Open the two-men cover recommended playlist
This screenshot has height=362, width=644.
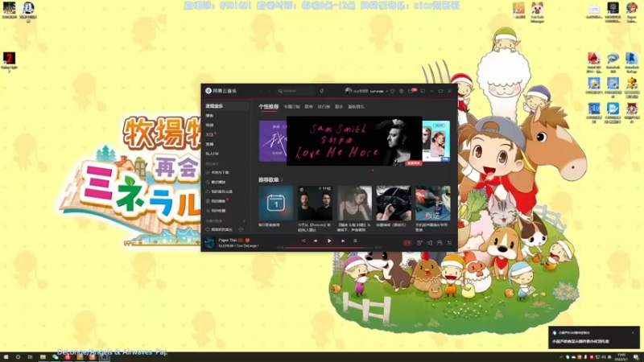pos(315,204)
